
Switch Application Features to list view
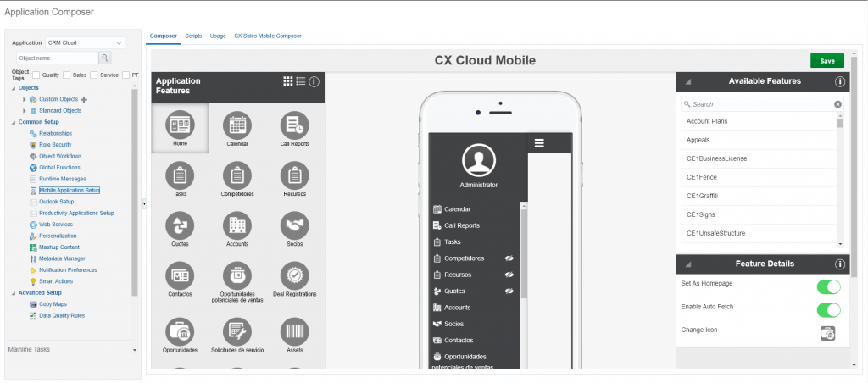click(301, 80)
